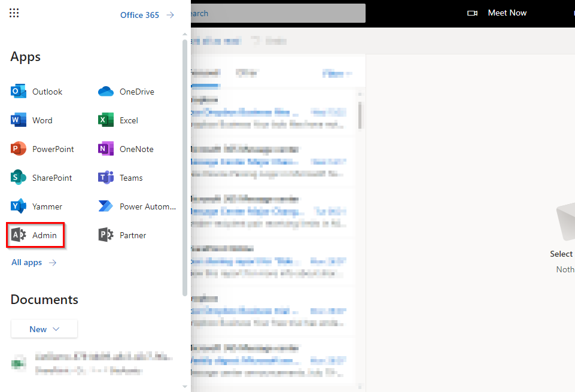Viewport: 575px width, 392px height.
Task: Click the Word text label
Action: coord(42,120)
